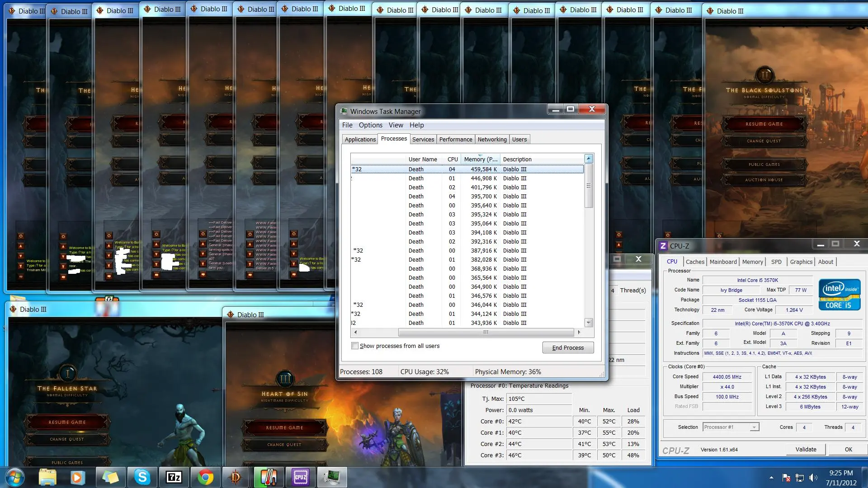This screenshot has height=488, width=868.
Task: Click the Validate button in CPU-Z
Action: [806, 449]
